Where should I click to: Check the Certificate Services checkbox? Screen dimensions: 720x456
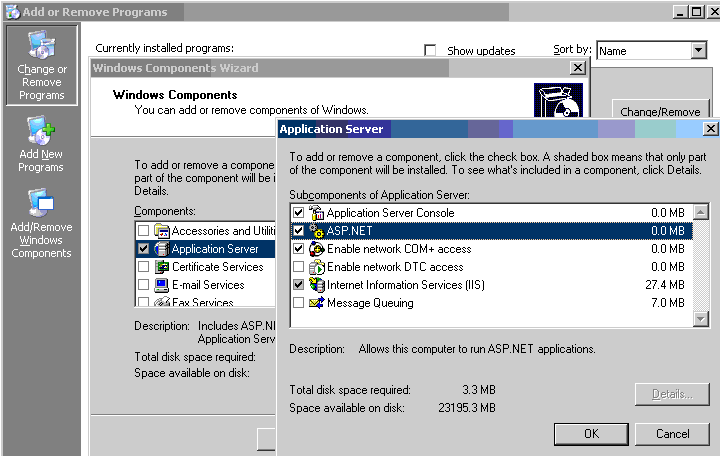coord(144,267)
